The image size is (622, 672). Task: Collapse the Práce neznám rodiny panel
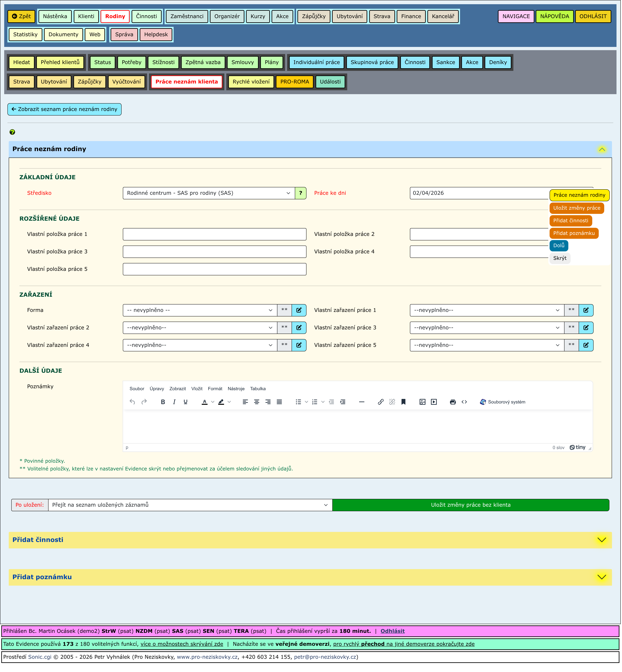click(602, 149)
